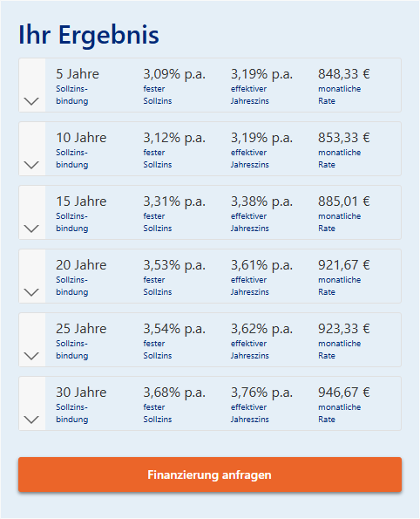Viewport: 420px width, 519px height.
Task: Show details with 25 Jahre chevron
Action: pos(31,356)
